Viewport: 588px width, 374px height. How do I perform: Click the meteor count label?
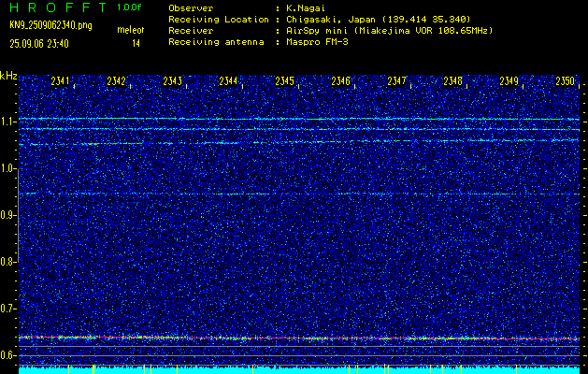tap(131, 30)
